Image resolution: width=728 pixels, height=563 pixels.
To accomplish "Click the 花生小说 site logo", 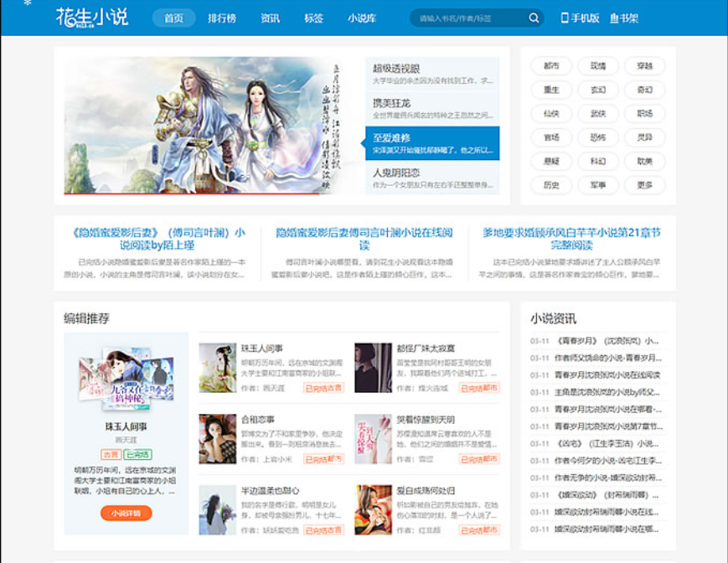I will click(x=91, y=18).
